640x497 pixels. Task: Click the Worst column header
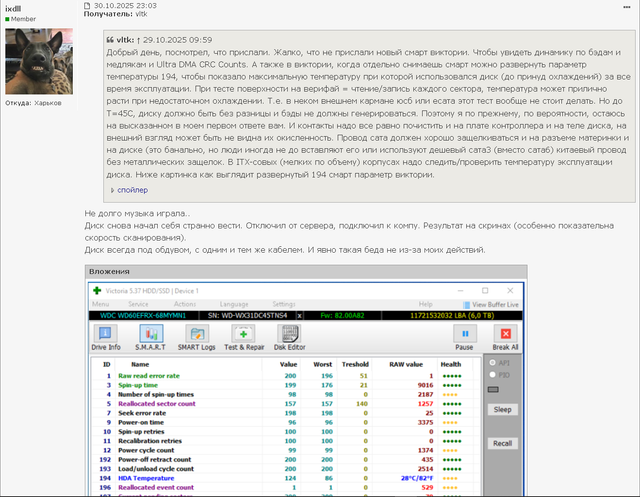coord(322,364)
